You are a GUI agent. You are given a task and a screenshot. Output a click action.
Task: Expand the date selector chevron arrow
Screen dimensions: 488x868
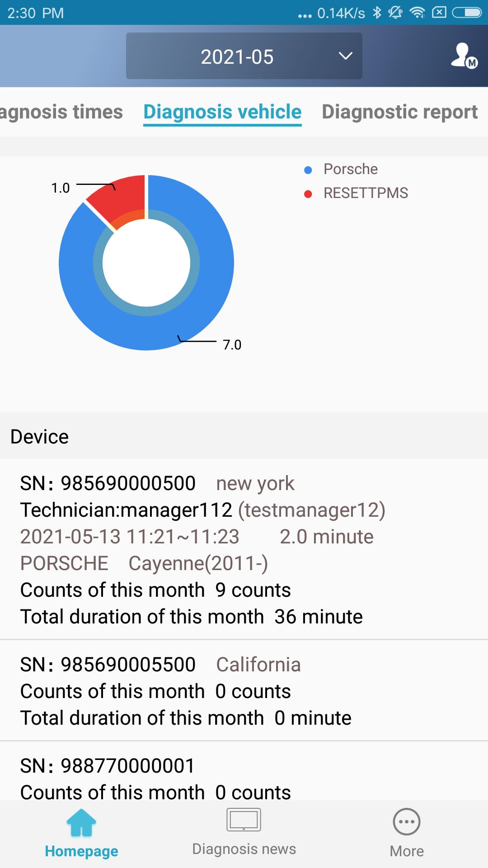point(346,56)
